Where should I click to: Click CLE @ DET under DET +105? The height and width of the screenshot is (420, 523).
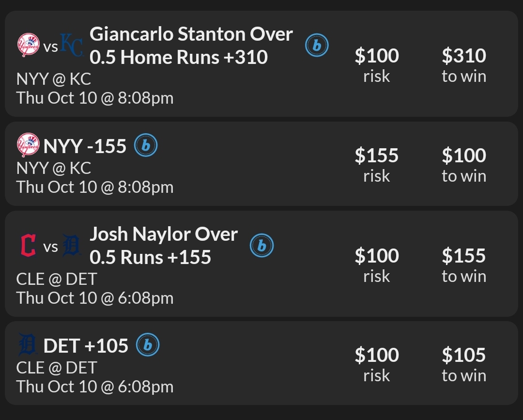[x=57, y=368]
